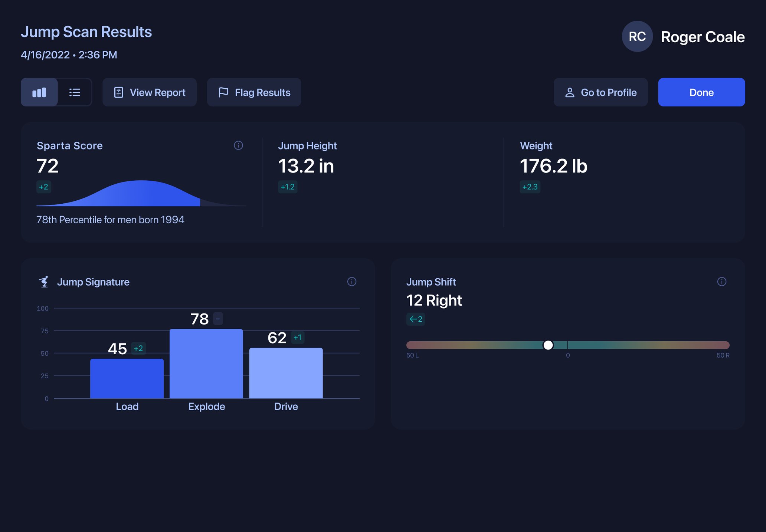
Task: Click the Sparta Score distribution curve
Action: coord(141,195)
